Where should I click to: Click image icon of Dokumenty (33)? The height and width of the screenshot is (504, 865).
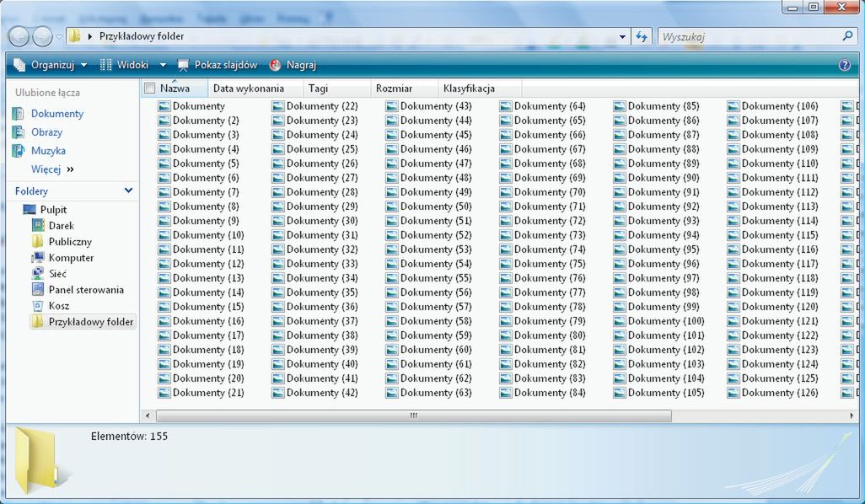click(277, 264)
